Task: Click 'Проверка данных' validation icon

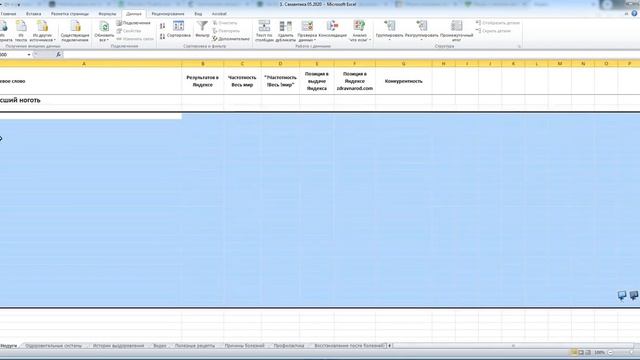Action: pos(307,27)
